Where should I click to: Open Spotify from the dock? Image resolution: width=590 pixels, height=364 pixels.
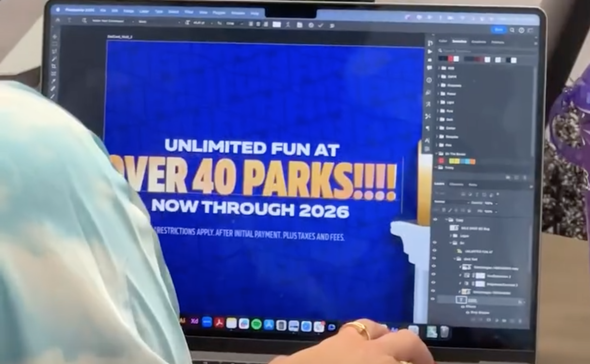coord(256,324)
